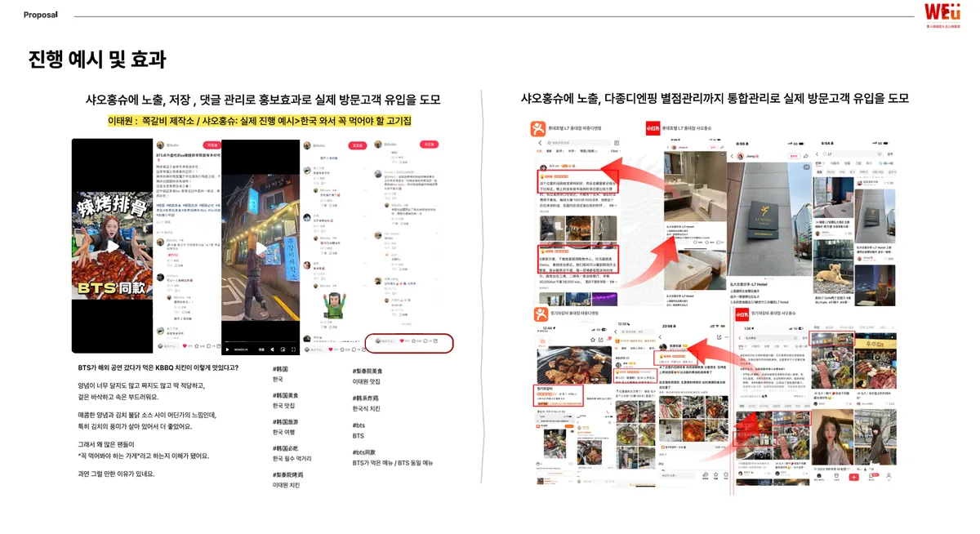
Task: Play the BTS spicy ribs video thumbnail
Action: pyautogui.click(x=111, y=246)
